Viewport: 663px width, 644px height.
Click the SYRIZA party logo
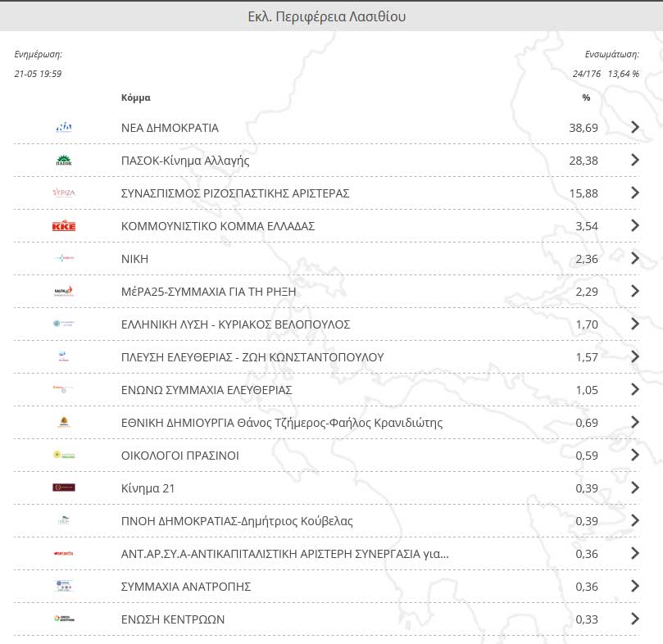tap(64, 193)
